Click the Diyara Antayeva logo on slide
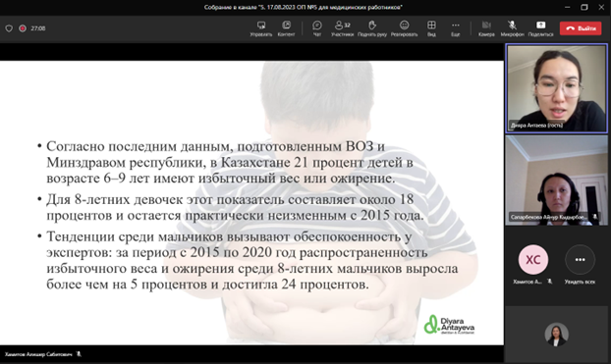611x364 pixels. pos(449,325)
